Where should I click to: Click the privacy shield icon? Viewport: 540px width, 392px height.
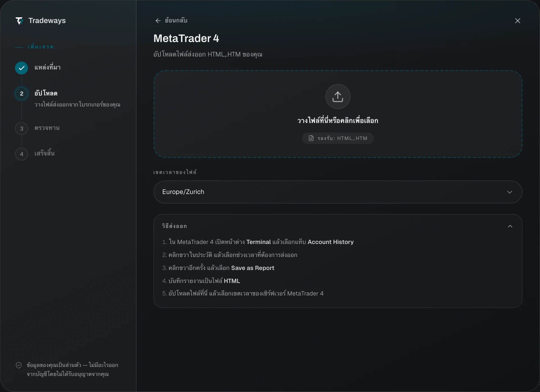pos(19,365)
